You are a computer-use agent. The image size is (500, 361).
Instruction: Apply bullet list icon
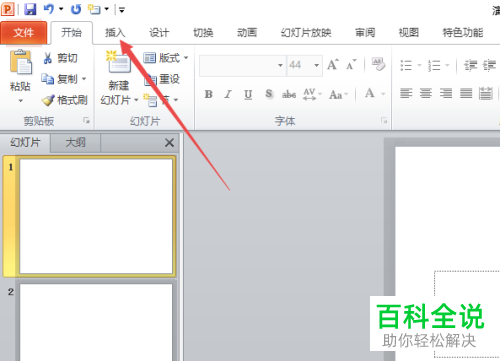click(x=406, y=65)
